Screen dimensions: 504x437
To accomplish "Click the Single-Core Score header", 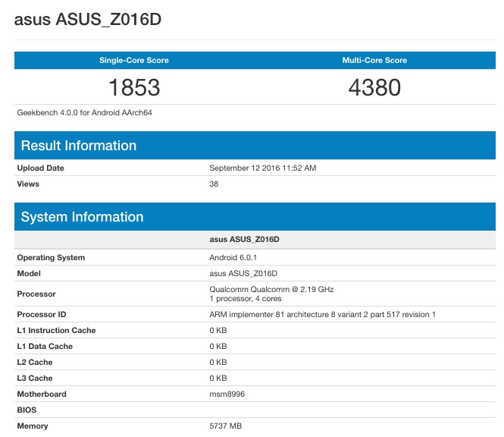I will (134, 60).
